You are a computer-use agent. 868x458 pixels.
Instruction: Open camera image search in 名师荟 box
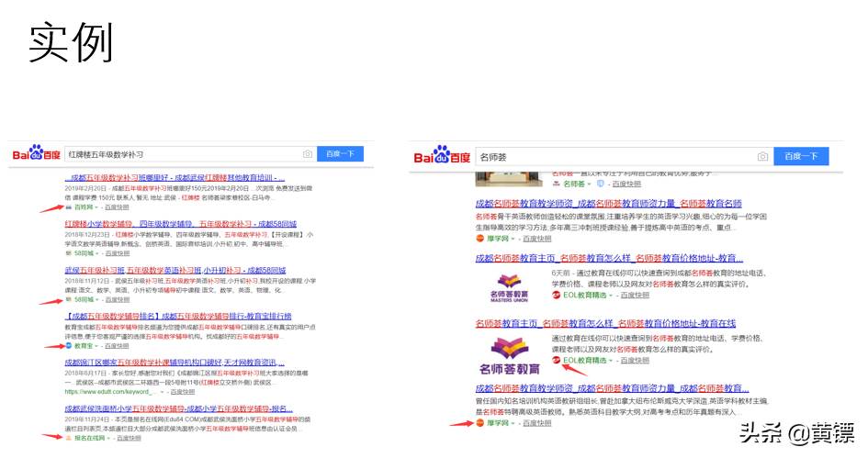pos(762,157)
